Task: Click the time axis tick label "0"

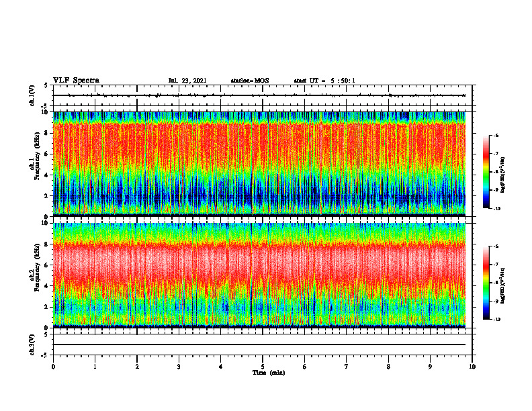Action: click(53, 367)
